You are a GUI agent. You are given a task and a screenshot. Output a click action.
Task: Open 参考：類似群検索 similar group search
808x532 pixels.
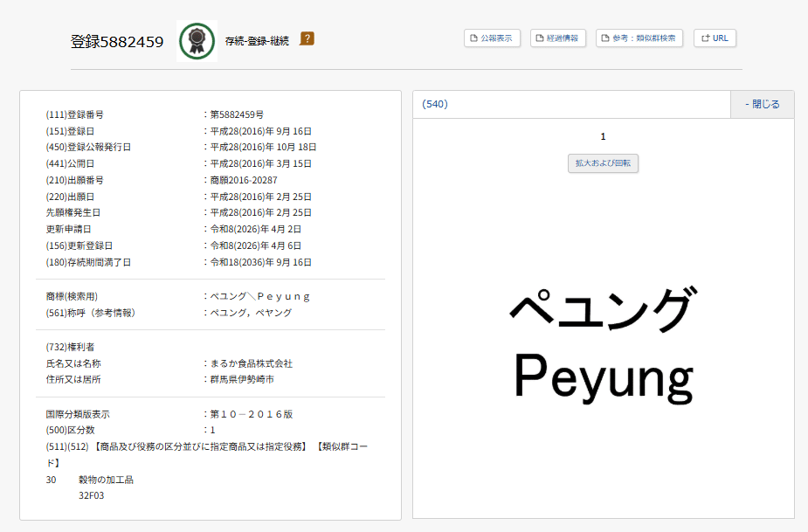tap(639, 38)
